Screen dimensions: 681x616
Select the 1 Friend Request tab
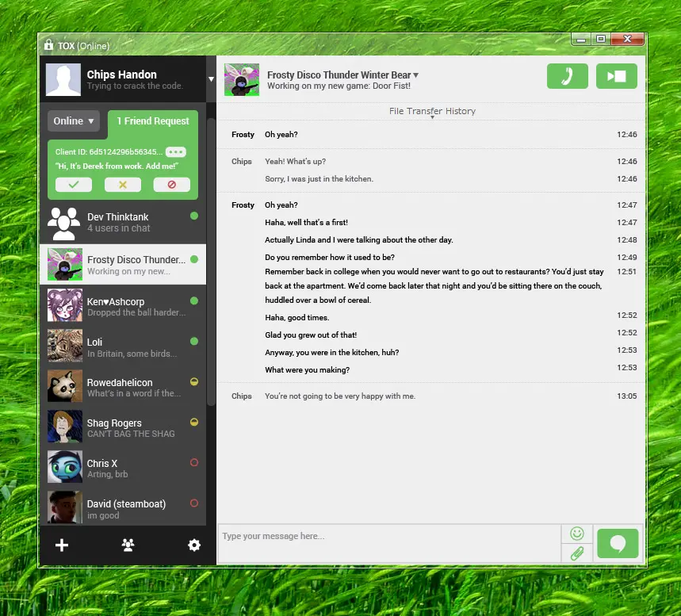(153, 121)
